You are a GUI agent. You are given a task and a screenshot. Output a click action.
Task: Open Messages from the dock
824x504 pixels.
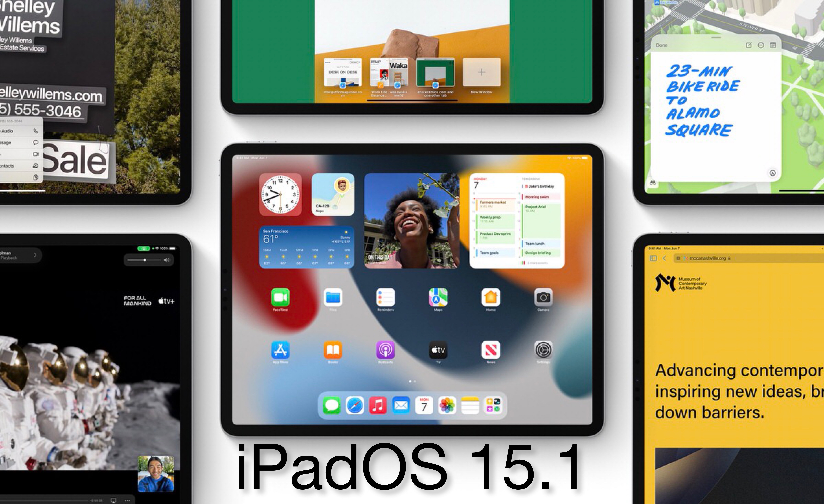332,405
